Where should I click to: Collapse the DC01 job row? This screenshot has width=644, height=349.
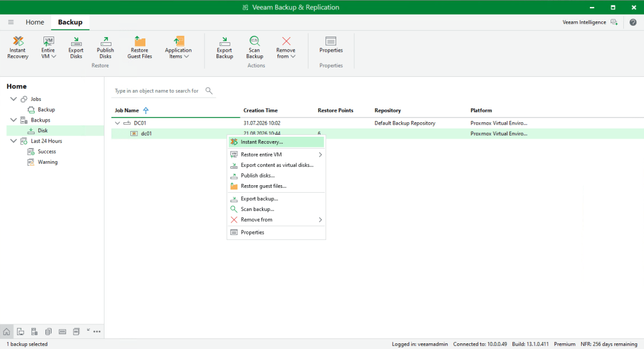coord(118,123)
